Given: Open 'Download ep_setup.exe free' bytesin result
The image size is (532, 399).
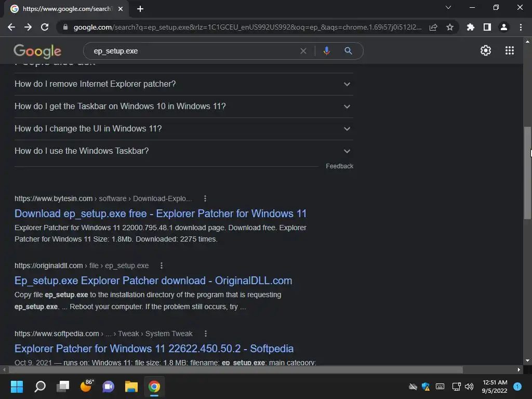Looking at the screenshot, I should [x=161, y=214].
